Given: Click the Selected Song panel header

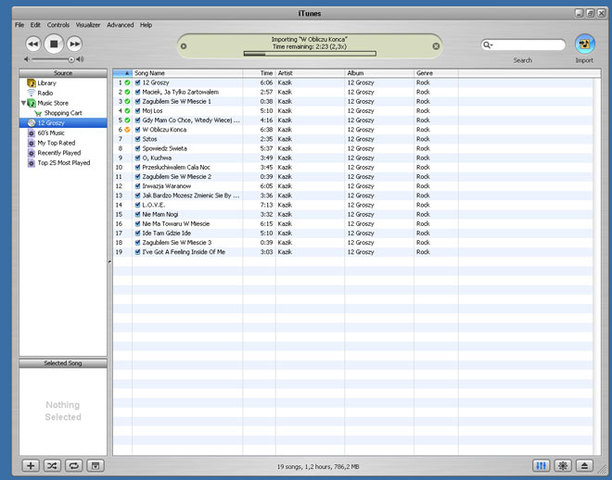Looking at the screenshot, I should pyautogui.click(x=63, y=363).
